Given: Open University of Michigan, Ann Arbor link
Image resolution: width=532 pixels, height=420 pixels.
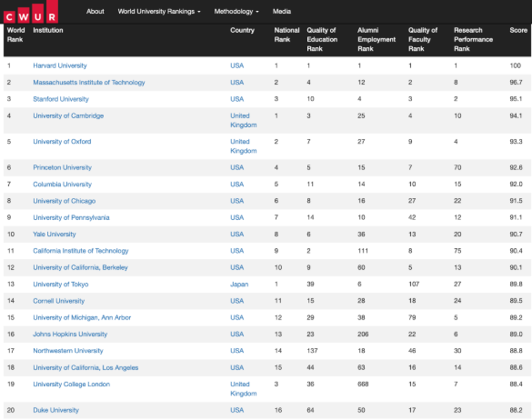Looking at the screenshot, I should click(82, 317).
